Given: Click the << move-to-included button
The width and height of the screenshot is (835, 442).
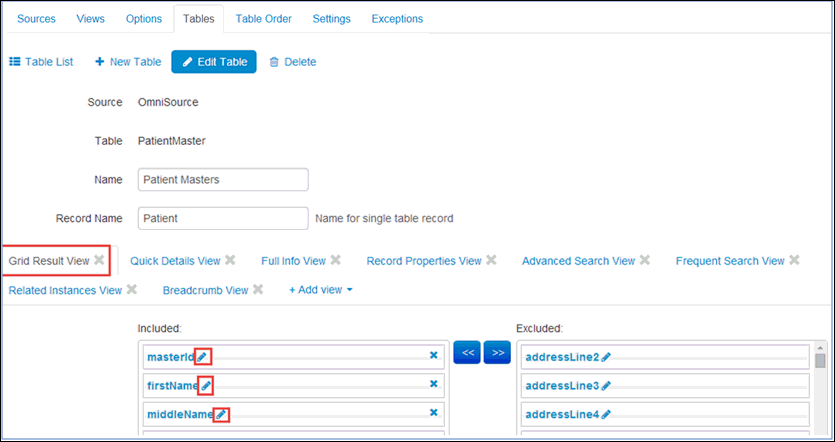Looking at the screenshot, I should (x=467, y=353).
